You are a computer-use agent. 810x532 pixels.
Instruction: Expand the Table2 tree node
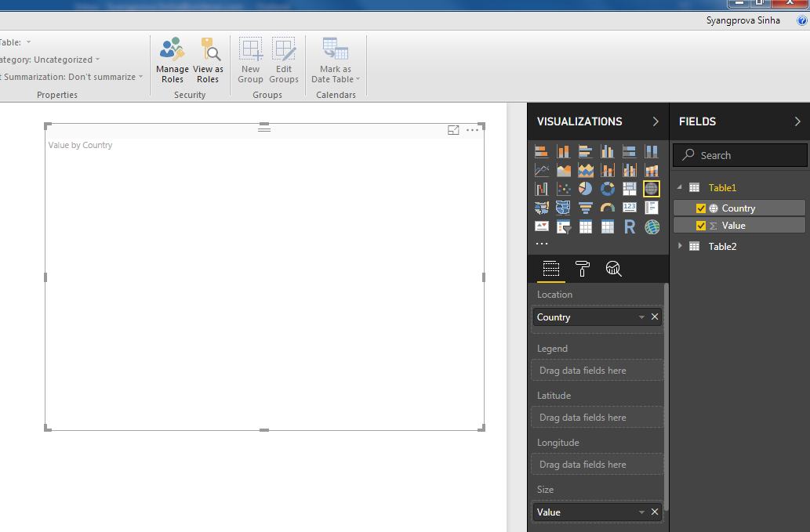pos(680,246)
